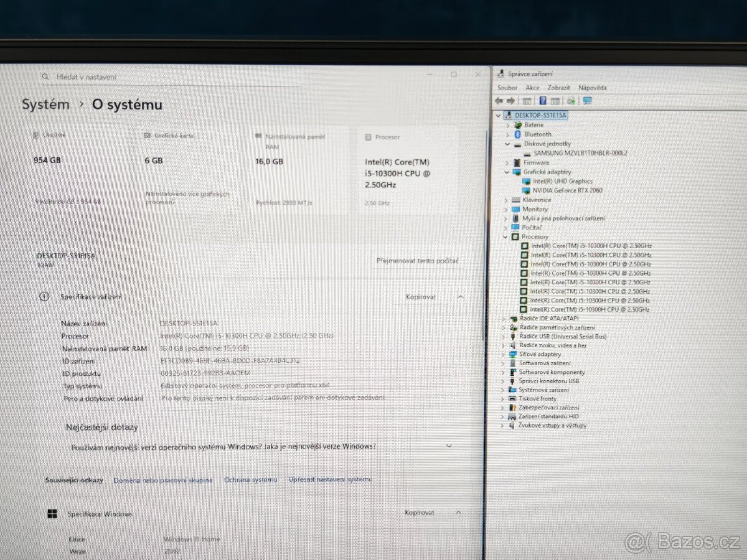747x560 pixels.
Task: Open the Ochrana systému link
Action: [x=250, y=480]
